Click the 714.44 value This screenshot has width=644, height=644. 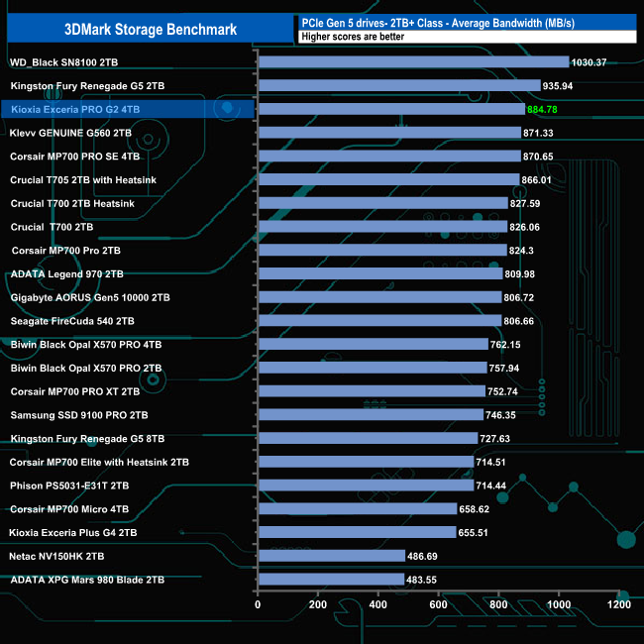click(x=490, y=485)
